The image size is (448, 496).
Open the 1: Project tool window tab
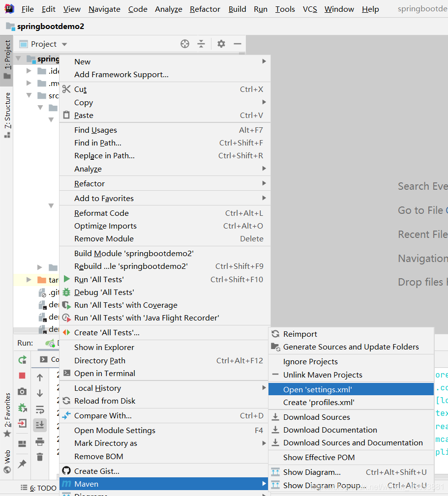coord(7,60)
